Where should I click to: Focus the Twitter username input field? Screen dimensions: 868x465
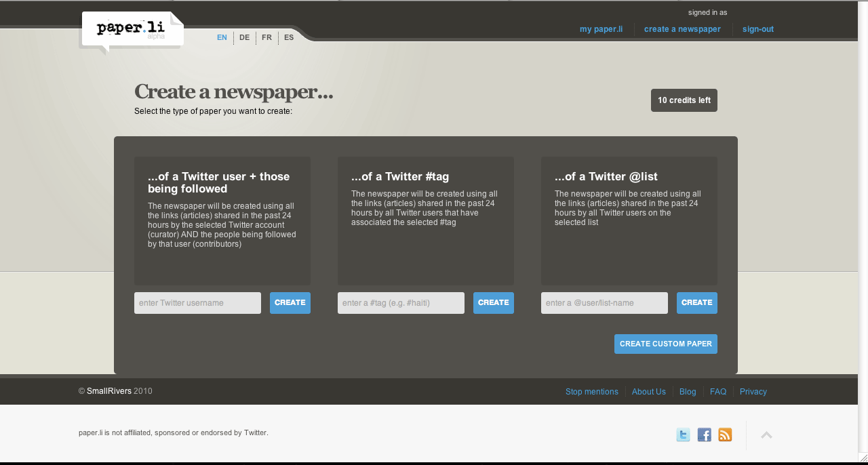(x=197, y=303)
